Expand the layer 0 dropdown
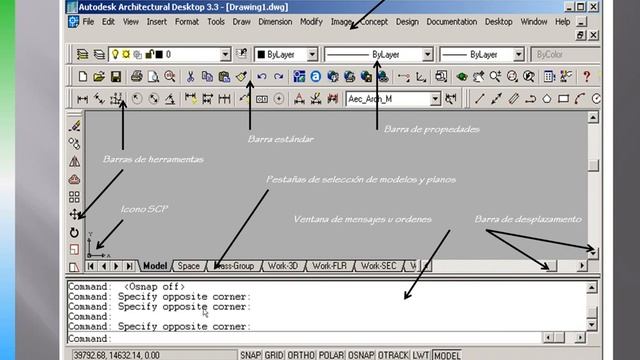Image resolution: width=640 pixels, height=360 pixels. [225, 54]
